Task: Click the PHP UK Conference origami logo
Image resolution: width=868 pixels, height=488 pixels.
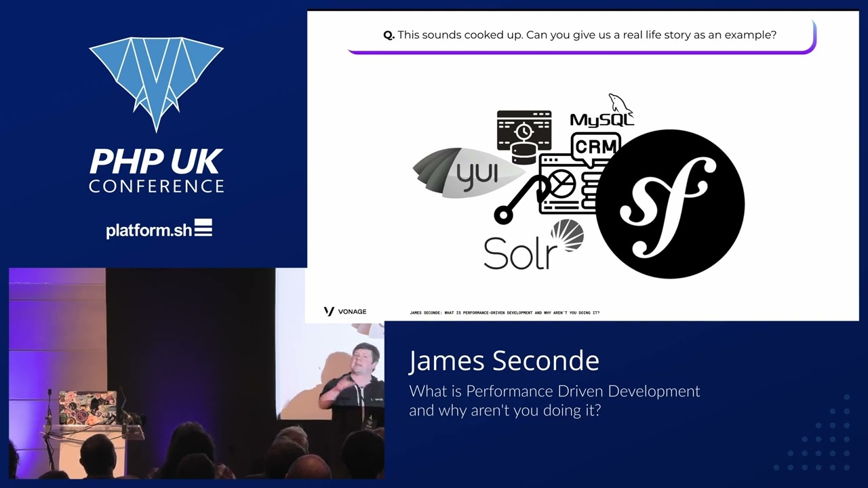Action: 156,85
